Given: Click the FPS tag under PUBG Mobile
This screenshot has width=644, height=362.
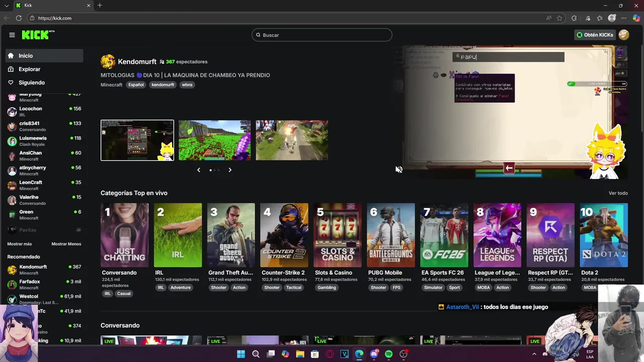Looking at the screenshot, I should (x=396, y=288).
